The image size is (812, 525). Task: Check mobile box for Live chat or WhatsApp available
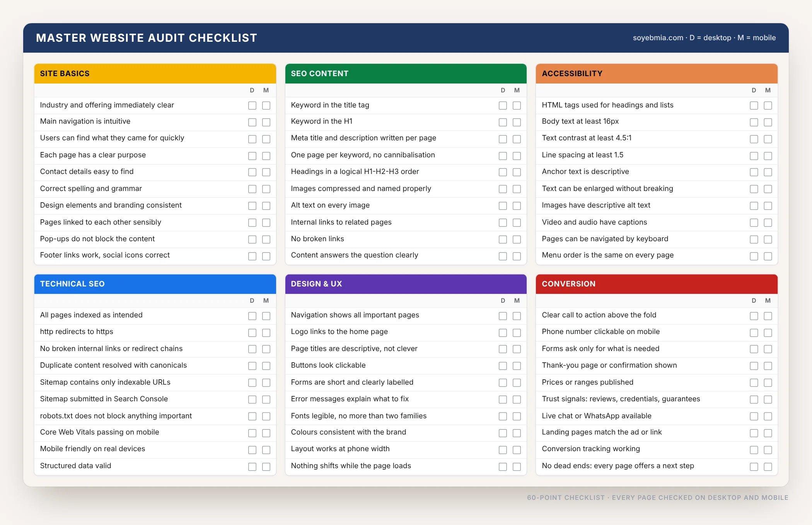(x=768, y=416)
